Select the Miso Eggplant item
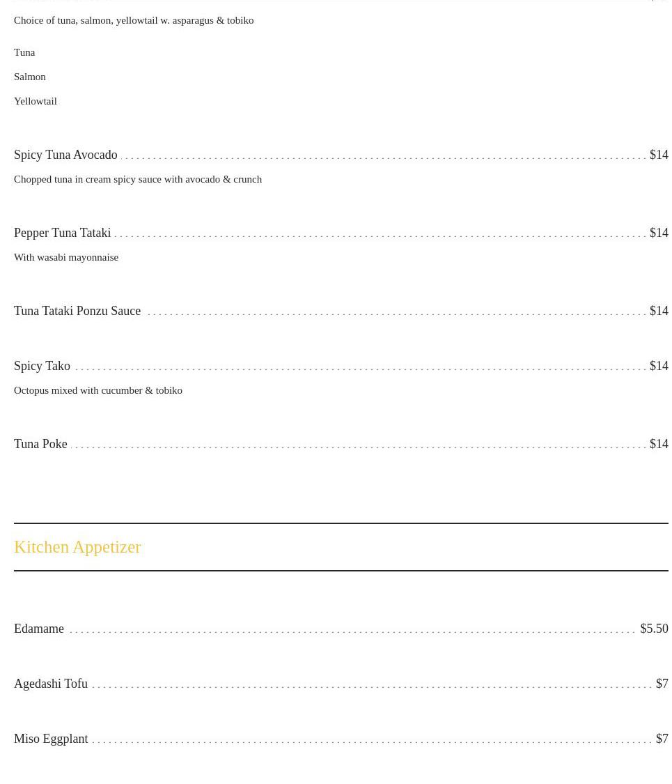 click(x=51, y=739)
